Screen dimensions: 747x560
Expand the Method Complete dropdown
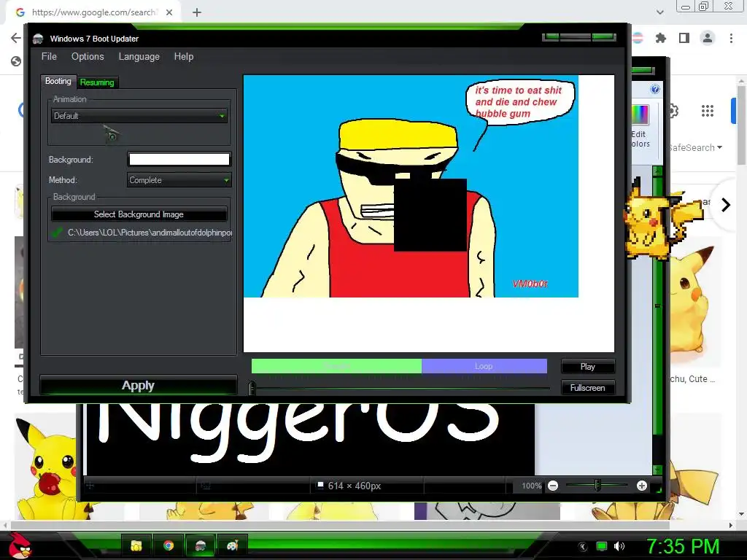tap(179, 180)
